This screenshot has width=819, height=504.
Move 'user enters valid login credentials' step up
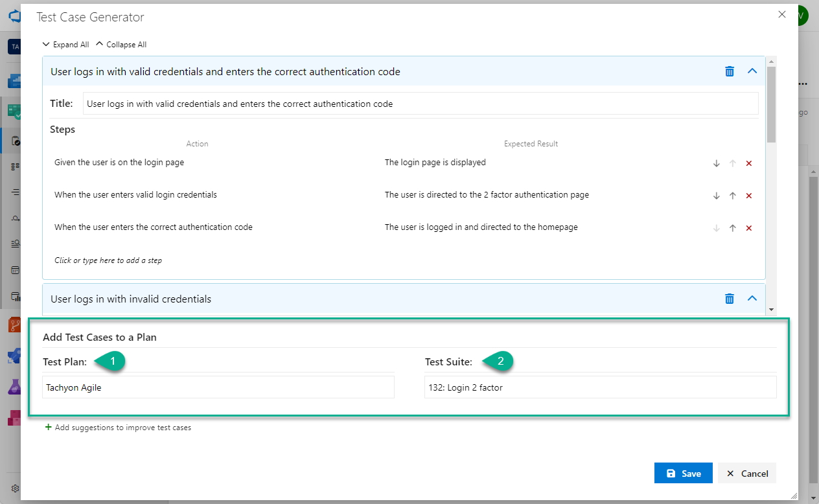(x=733, y=196)
